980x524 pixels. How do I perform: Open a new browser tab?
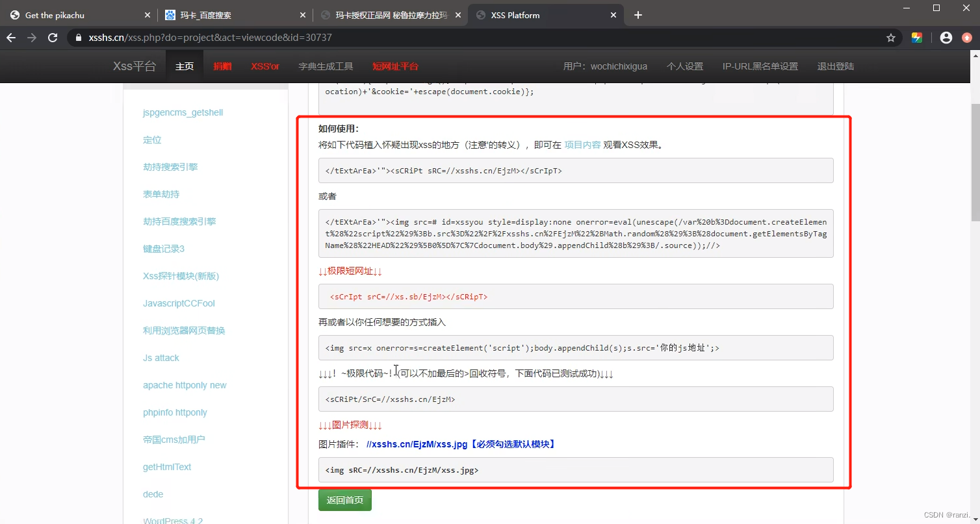[x=638, y=15]
